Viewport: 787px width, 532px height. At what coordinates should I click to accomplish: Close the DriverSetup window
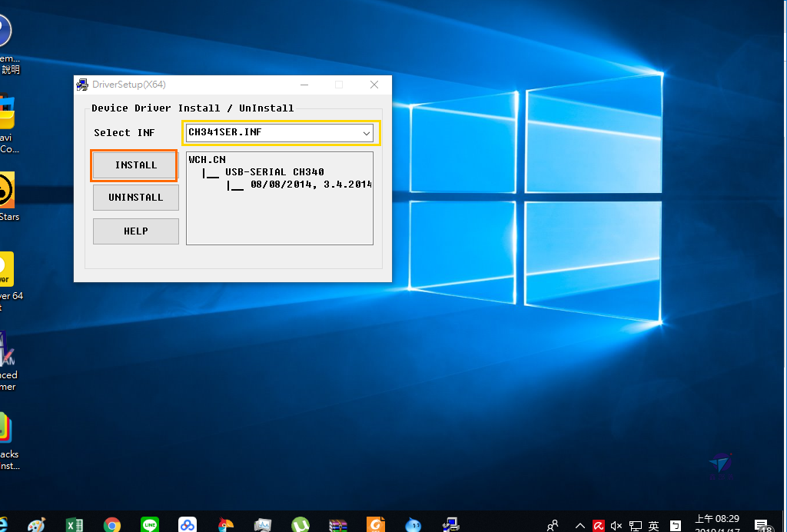point(374,85)
